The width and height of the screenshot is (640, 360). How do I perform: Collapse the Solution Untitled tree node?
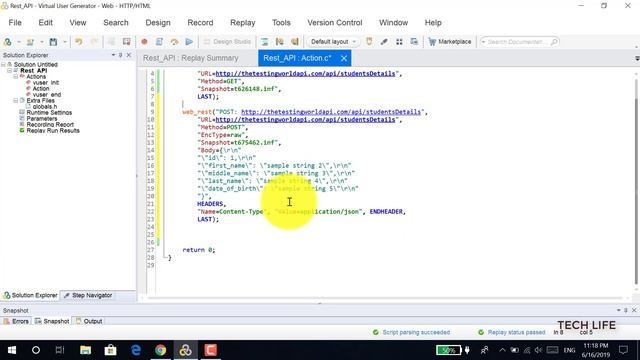click(x=3, y=64)
